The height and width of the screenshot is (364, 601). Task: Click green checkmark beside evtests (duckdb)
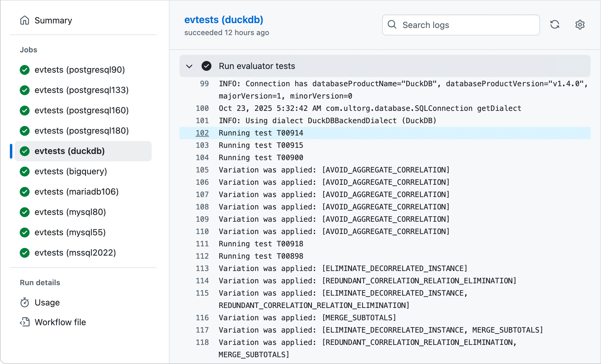pos(24,151)
